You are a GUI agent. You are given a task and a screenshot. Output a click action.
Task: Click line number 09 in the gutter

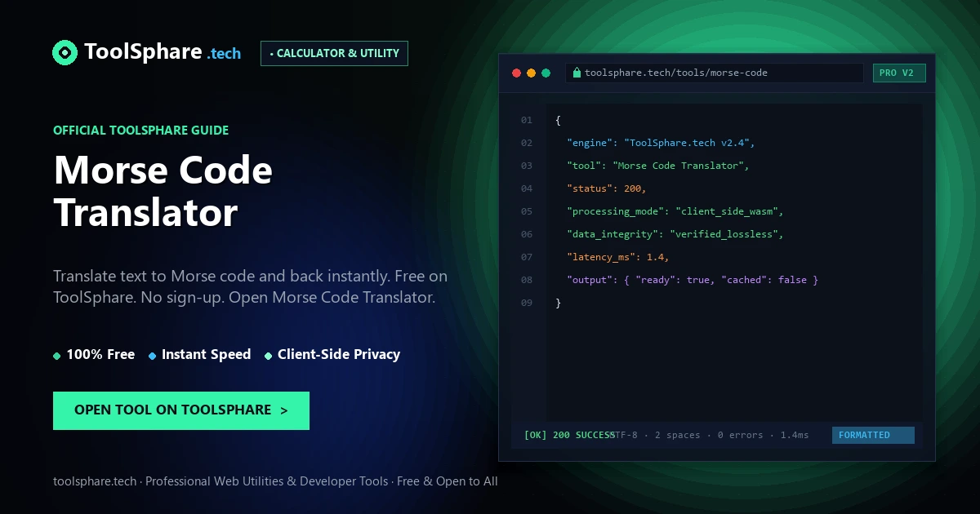click(x=527, y=303)
